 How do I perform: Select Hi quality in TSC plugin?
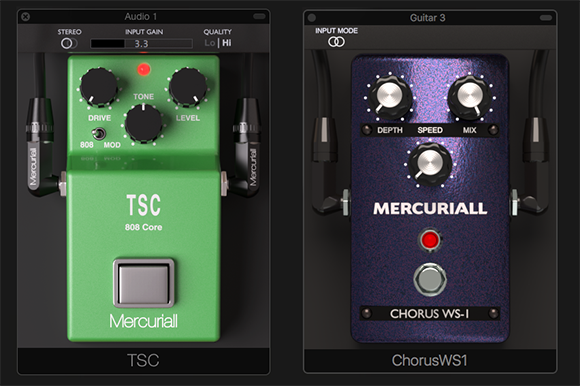227,43
